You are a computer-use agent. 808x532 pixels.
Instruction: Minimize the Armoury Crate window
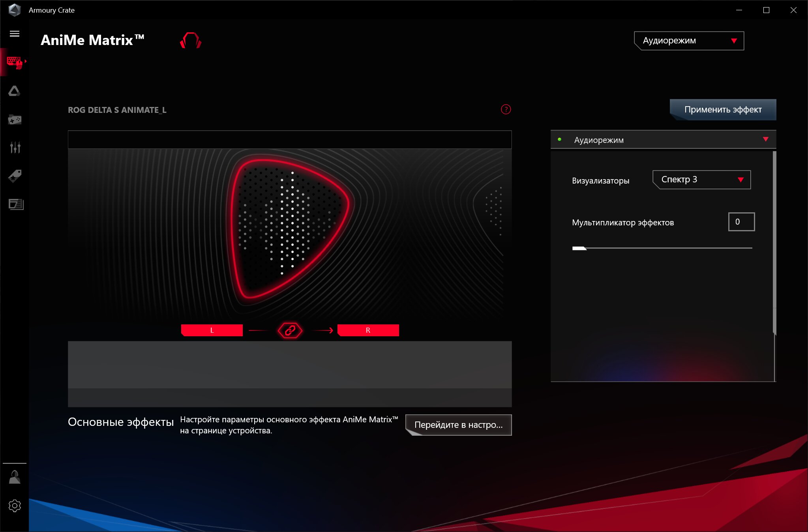pos(739,10)
